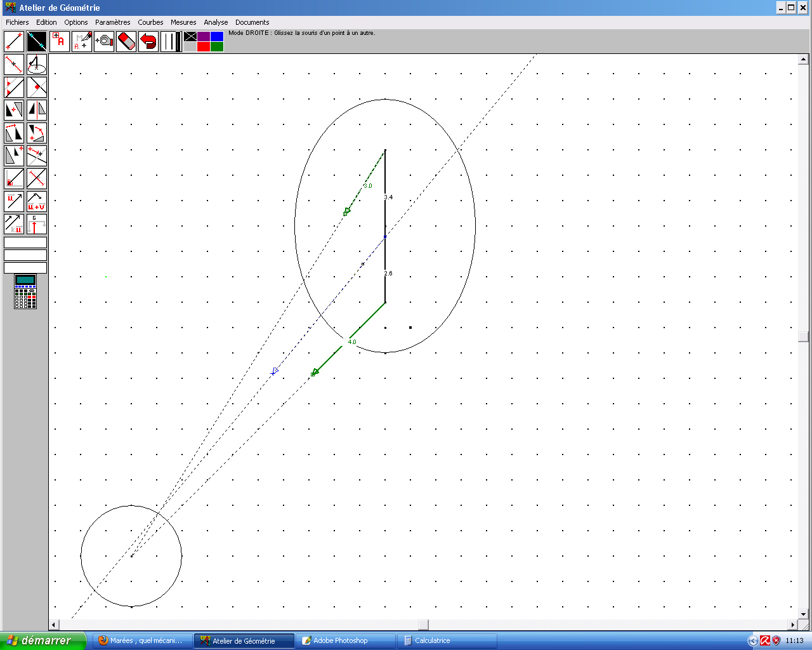Click the Windows démarrer start button

click(43, 640)
